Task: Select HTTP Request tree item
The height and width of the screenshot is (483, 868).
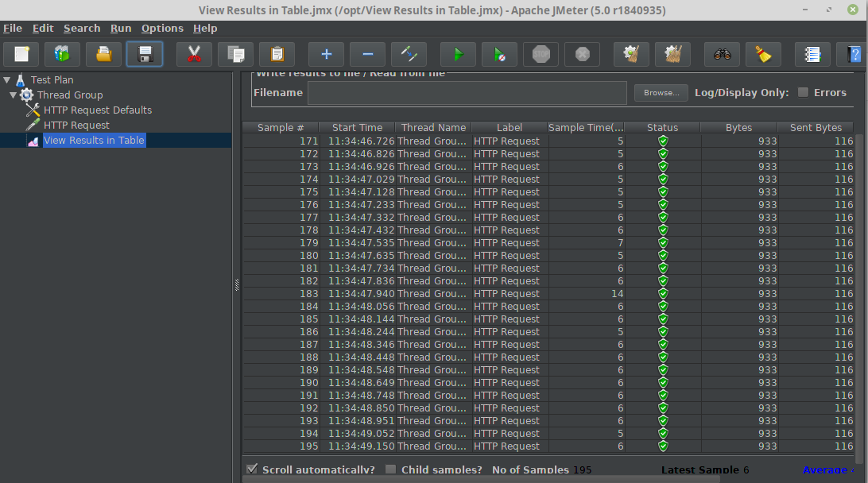Action: (76, 125)
